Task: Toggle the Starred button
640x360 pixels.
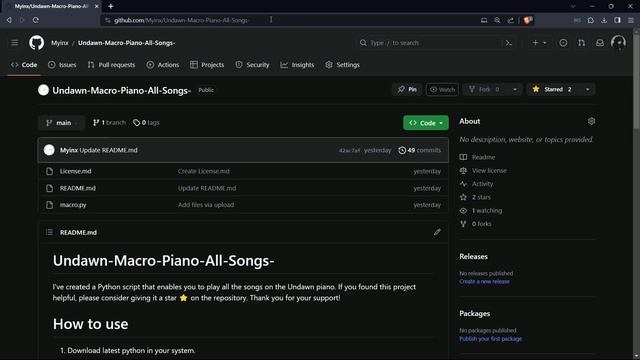Action: pos(553,89)
